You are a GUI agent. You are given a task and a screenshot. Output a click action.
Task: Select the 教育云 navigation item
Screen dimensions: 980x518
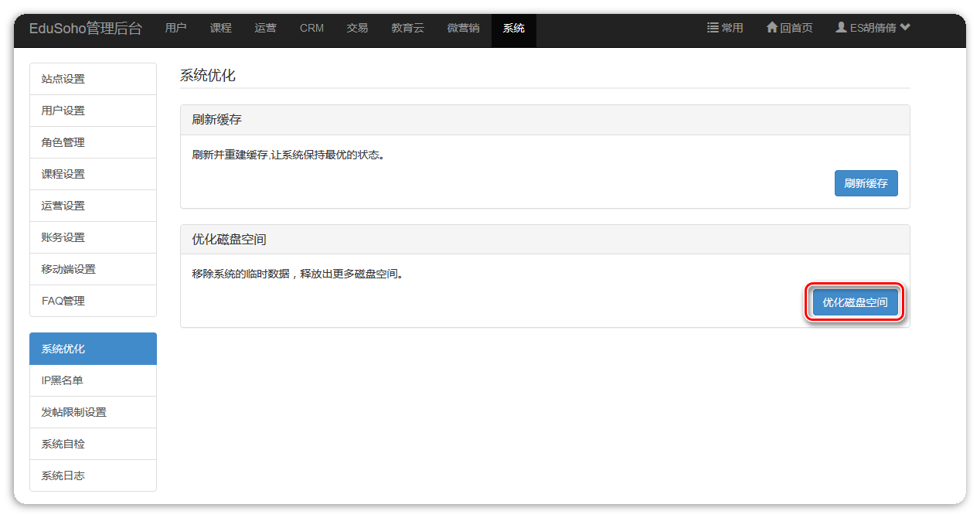(x=407, y=28)
